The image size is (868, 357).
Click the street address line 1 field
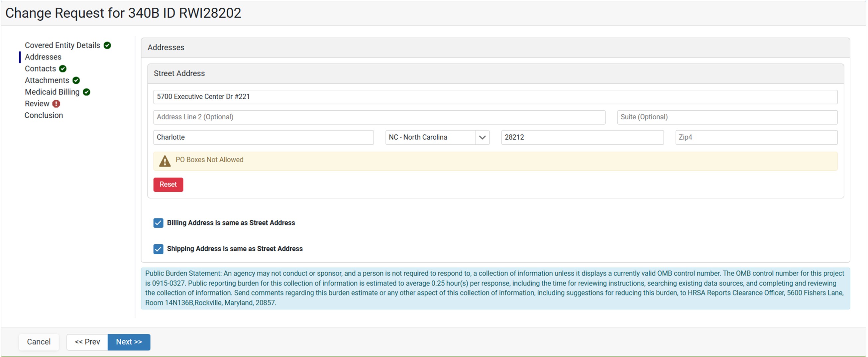(495, 97)
